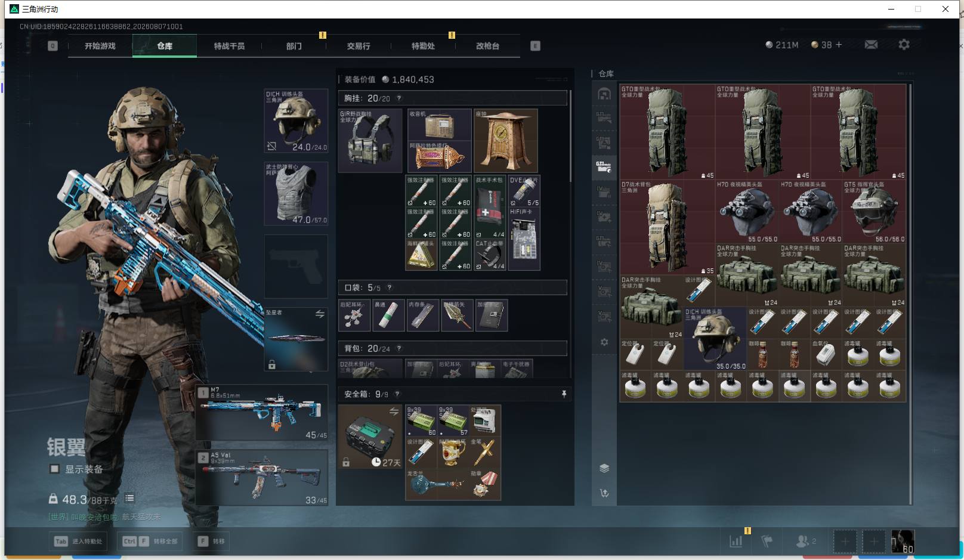Toggle the 显示装备 checkbox
The width and height of the screenshot is (964, 560).
55,469
